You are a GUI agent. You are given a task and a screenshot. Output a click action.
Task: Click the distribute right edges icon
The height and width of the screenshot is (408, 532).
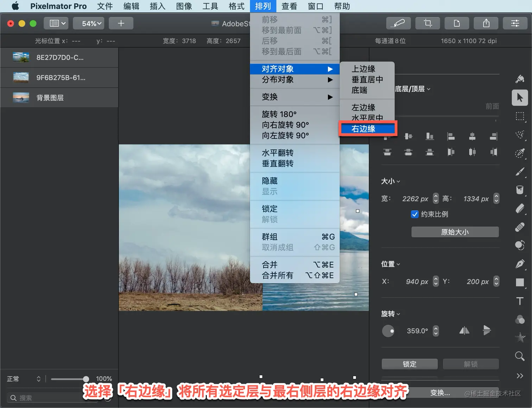point(494,152)
